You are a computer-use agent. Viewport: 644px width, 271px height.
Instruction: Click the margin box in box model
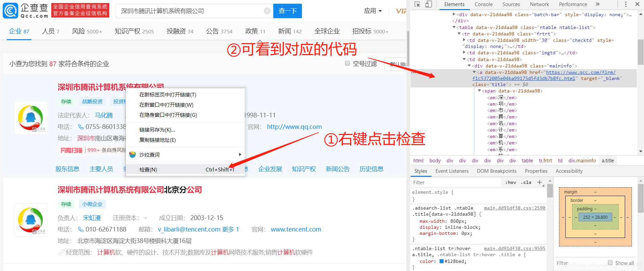[x=595, y=192]
